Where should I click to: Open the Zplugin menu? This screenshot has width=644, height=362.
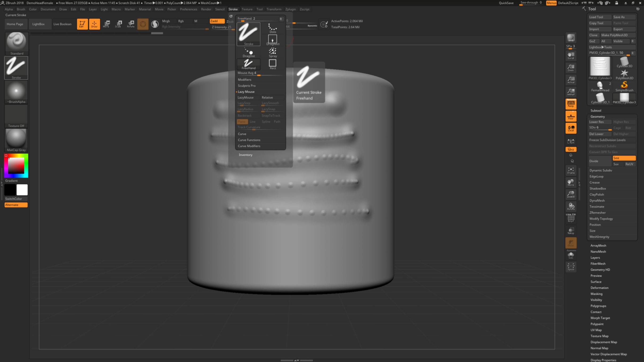[x=290, y=9]
